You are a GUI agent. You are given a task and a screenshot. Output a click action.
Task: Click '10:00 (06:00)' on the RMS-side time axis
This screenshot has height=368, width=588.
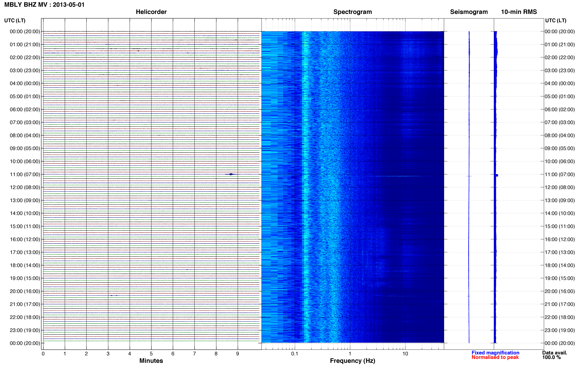pos(560,161)
